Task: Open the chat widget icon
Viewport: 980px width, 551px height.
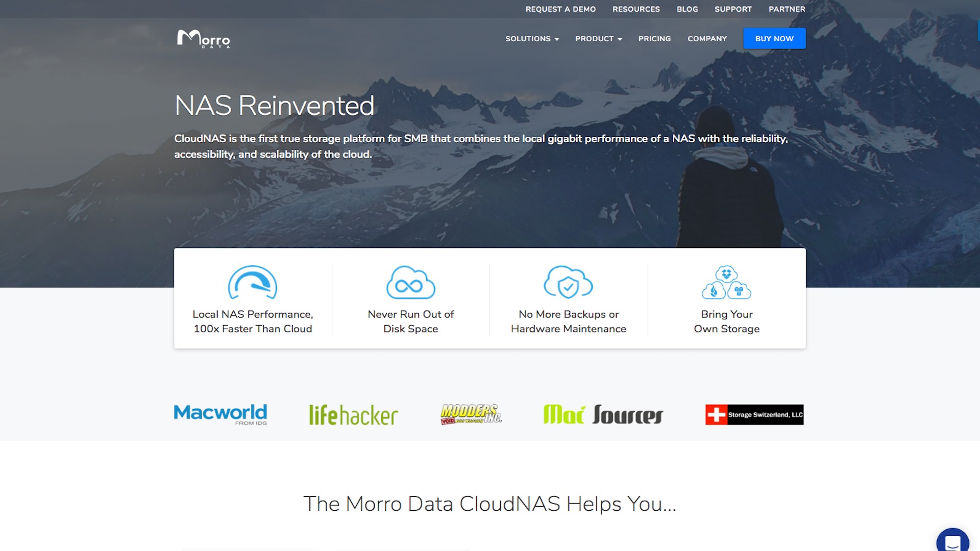Action: [952, 542]
